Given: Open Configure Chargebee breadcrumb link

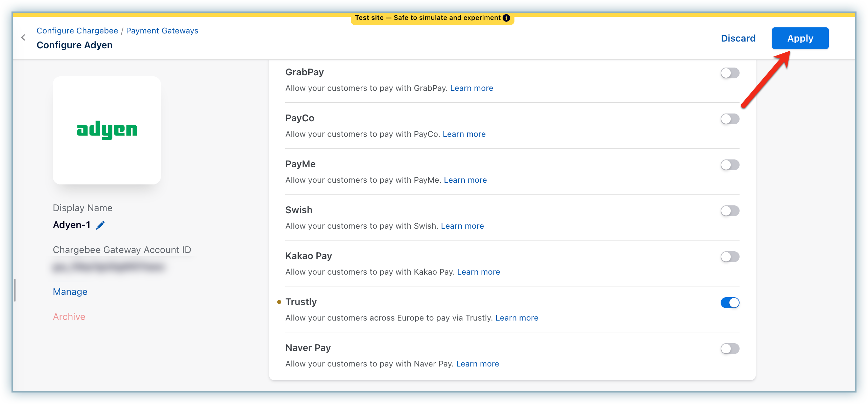Looking at the screenshot, I should pos(77,31).
